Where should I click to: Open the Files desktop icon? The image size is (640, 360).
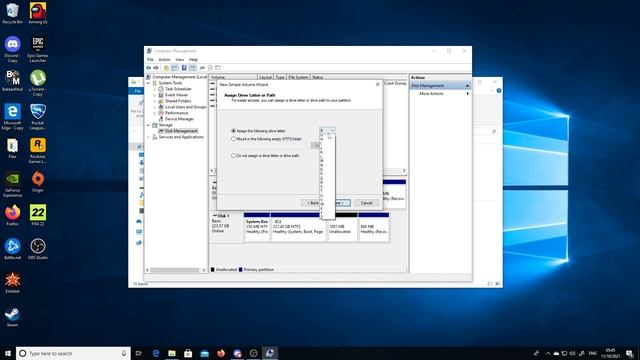(12, 148)
